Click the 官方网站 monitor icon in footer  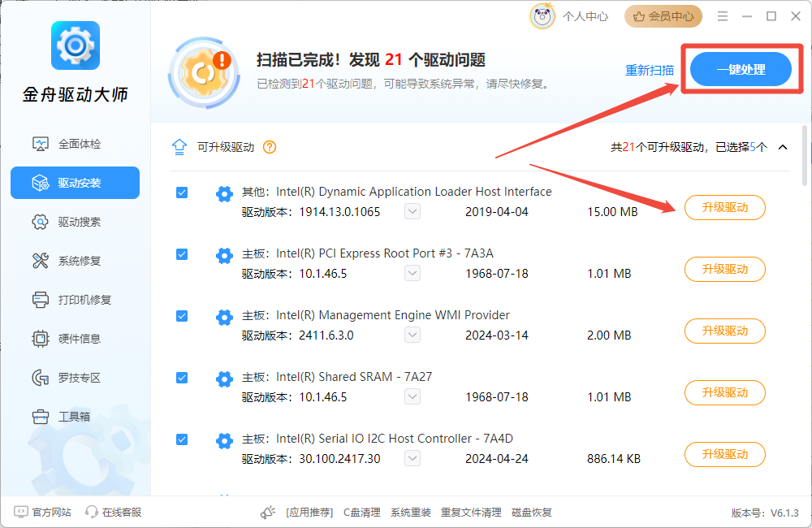click(x=21, y=512)
